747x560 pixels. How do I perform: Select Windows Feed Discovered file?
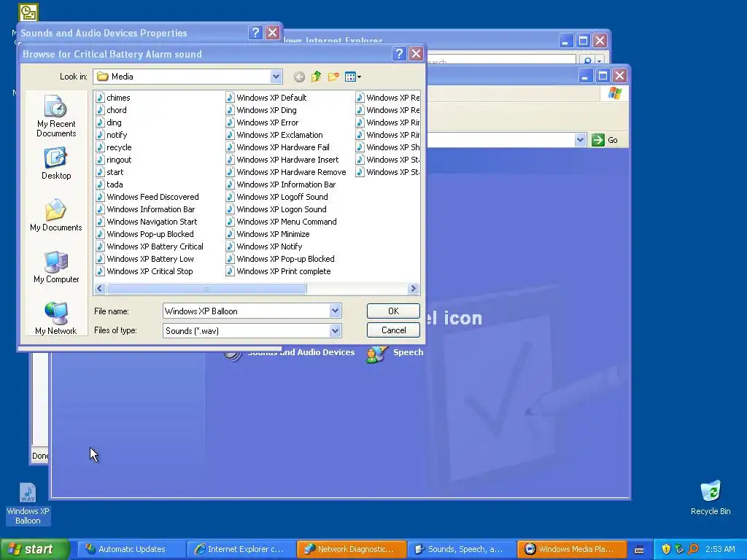tap(147, 197)
